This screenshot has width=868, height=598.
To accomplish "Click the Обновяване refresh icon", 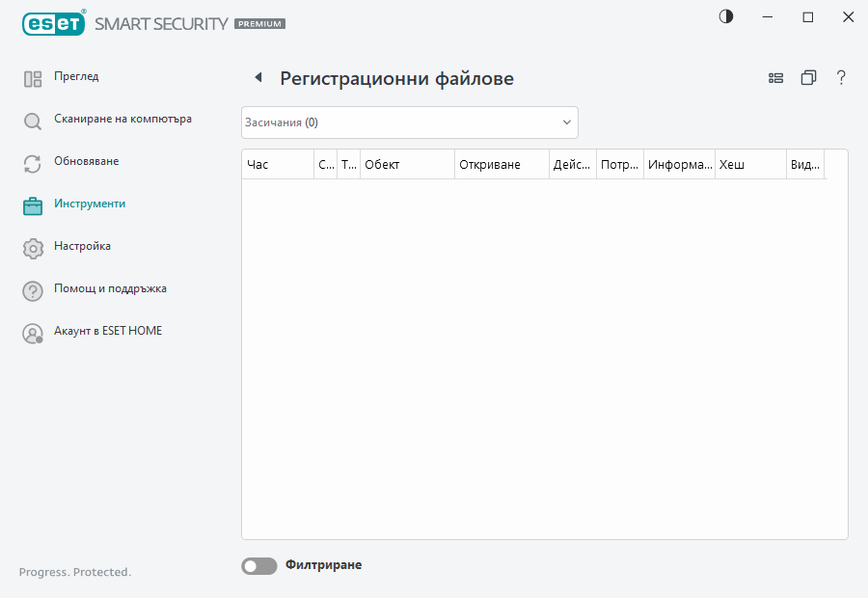I will click(32, 161).
